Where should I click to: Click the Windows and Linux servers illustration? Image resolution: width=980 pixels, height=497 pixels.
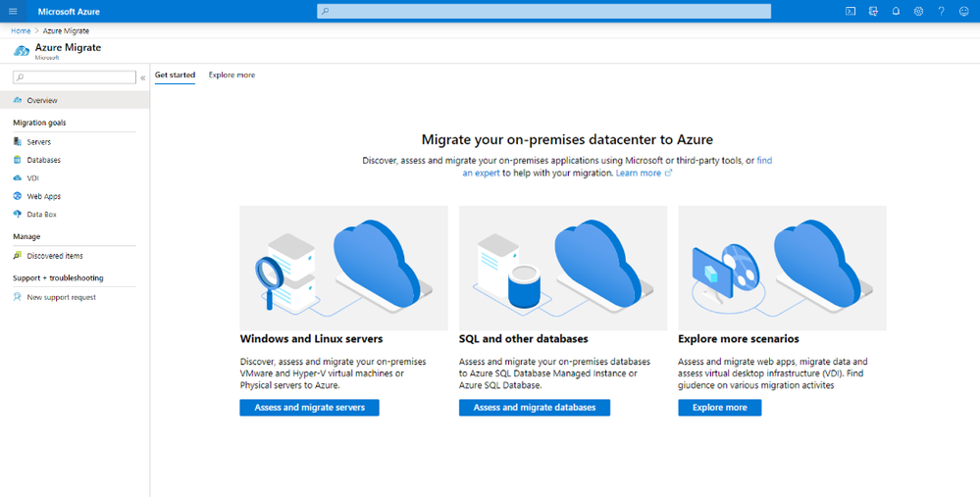(x=343, y=268)
